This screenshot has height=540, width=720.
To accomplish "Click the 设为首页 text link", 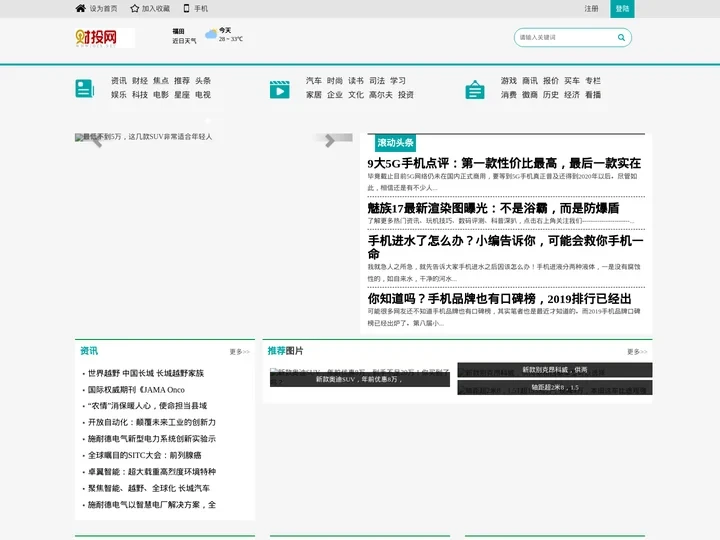I will 103,9.
